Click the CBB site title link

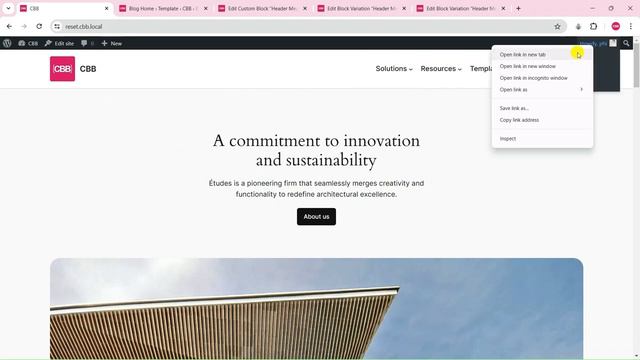[88, 69]
